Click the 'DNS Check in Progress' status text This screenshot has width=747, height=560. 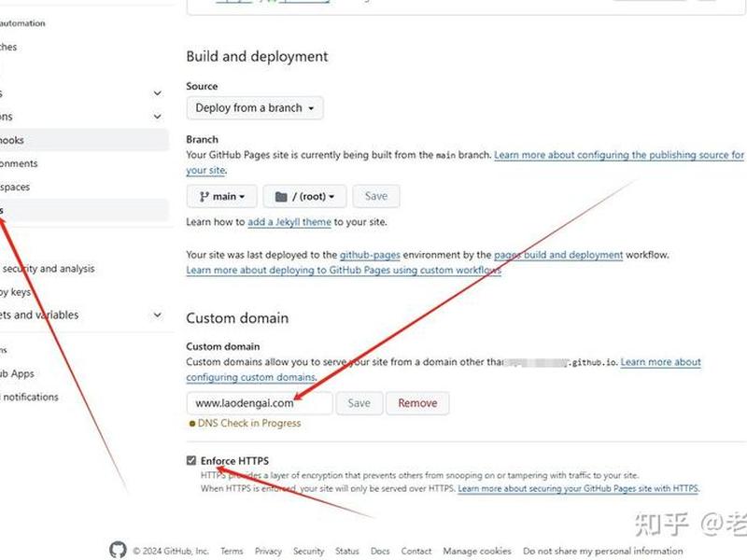(249, 424)
